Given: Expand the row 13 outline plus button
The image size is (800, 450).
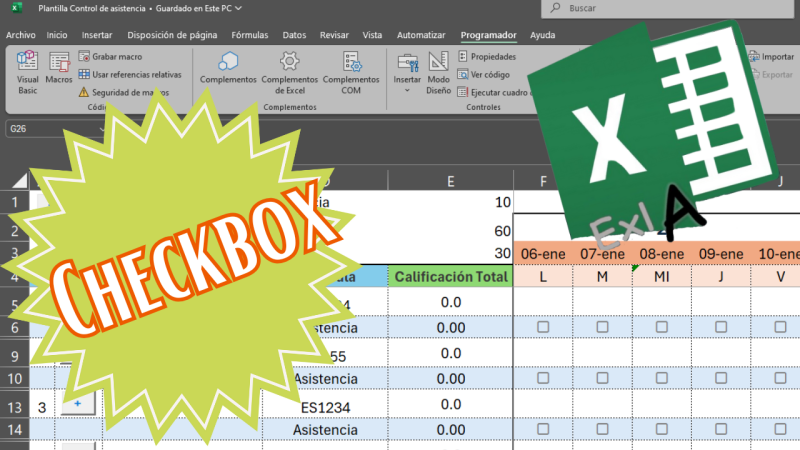Looking at the screenshot, I should tap(78, 404).
